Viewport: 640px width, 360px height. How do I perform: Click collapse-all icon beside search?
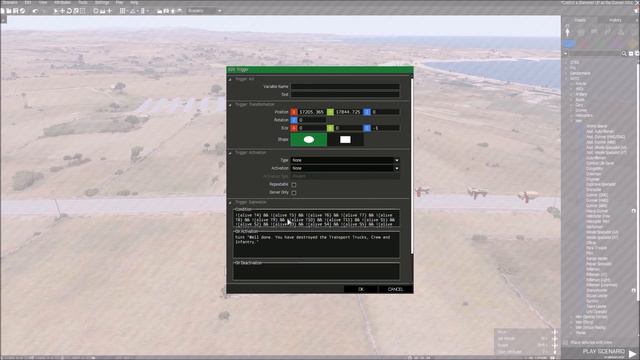click(631, 53)
